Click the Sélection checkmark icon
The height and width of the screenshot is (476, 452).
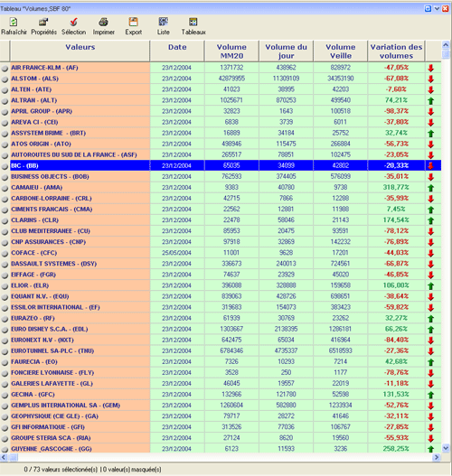click(x=73, y=23)
